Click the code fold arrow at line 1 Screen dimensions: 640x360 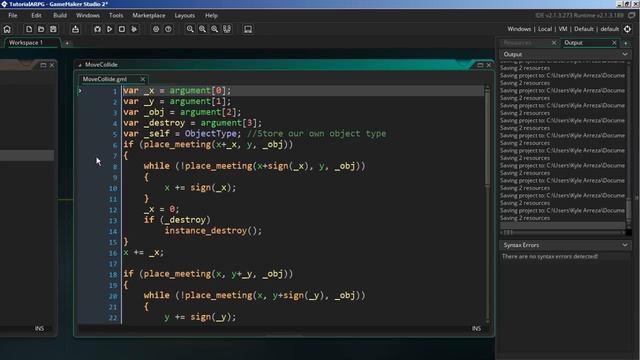[80, 91]
